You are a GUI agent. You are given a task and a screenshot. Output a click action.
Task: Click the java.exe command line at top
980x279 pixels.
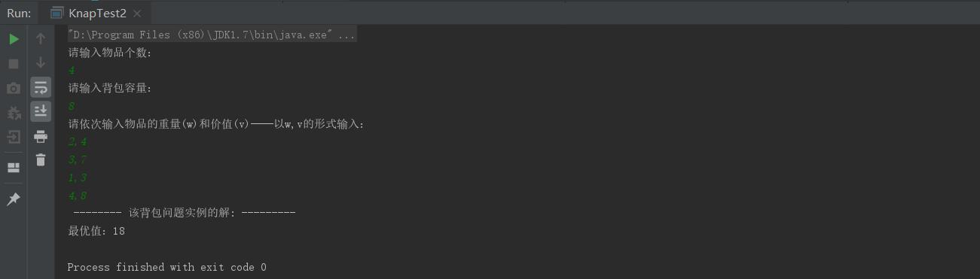click(212, 35)
